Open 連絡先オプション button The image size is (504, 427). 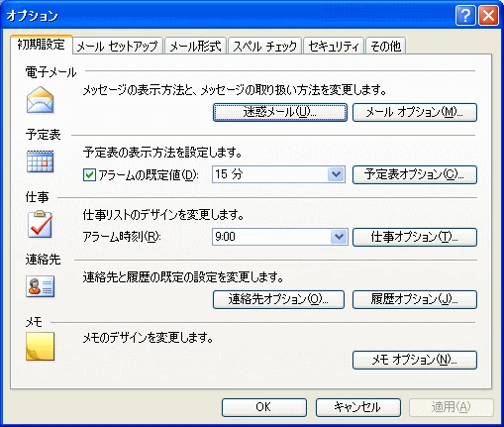[x=278, y=299]
